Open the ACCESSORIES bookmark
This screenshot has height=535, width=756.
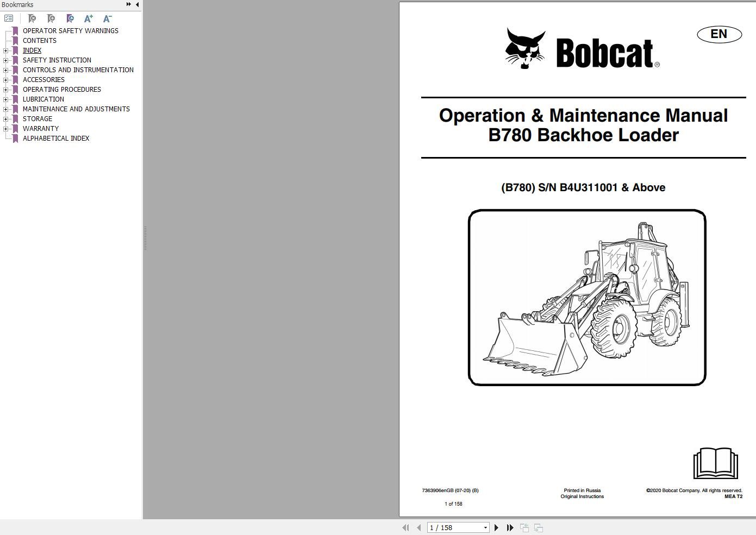point(43,80)
